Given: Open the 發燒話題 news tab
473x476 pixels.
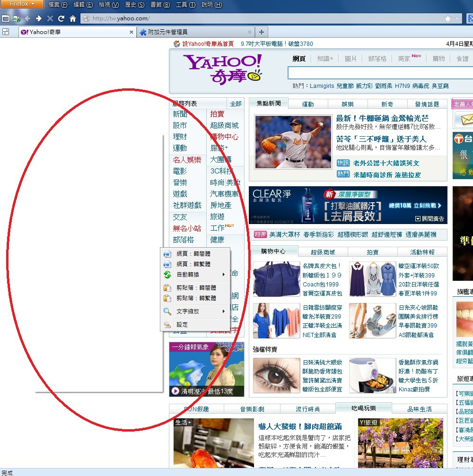Looking at the screenshot, I should 427,104.
